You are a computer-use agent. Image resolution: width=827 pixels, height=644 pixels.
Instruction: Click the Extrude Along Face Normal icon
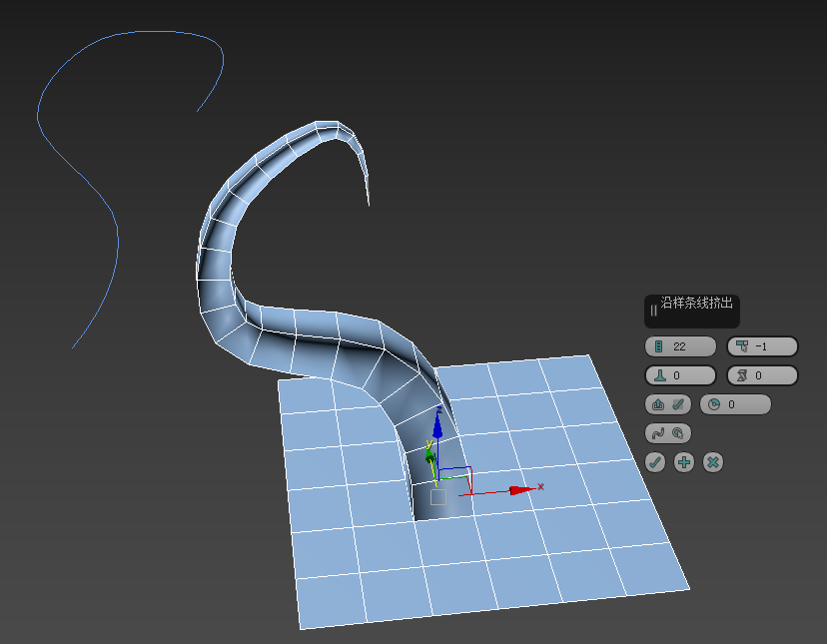(x=658, y=404)
